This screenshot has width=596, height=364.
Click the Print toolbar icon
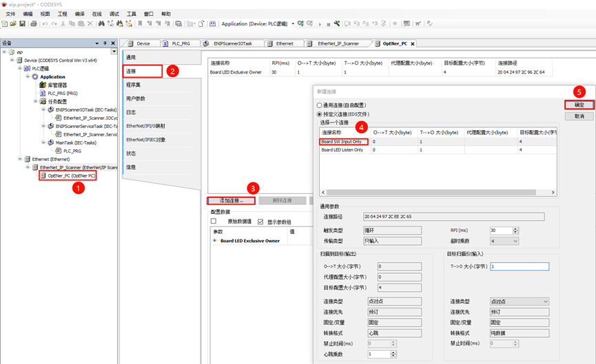[34, 23]
